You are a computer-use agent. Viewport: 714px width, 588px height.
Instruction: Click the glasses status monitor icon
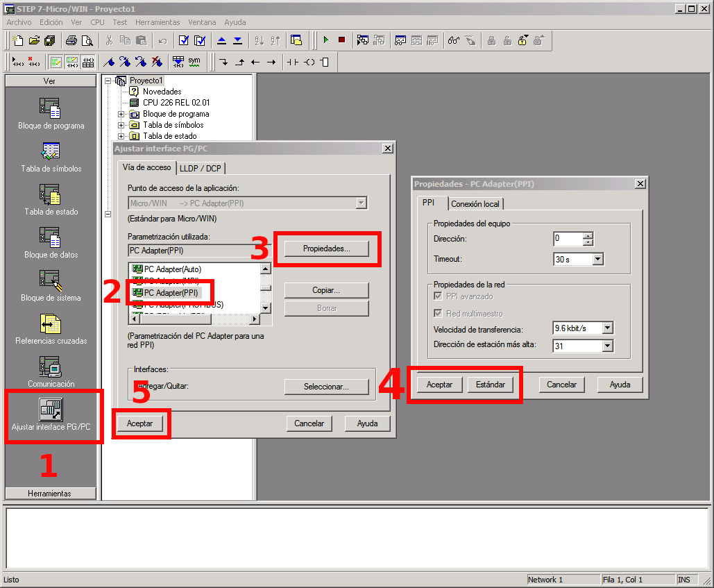[454, 40]
